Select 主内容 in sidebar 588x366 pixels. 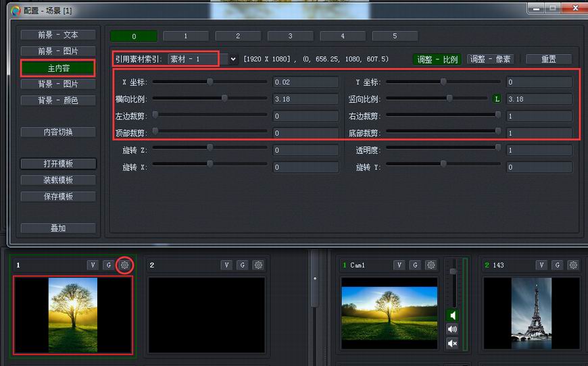[x=58, y=68]
